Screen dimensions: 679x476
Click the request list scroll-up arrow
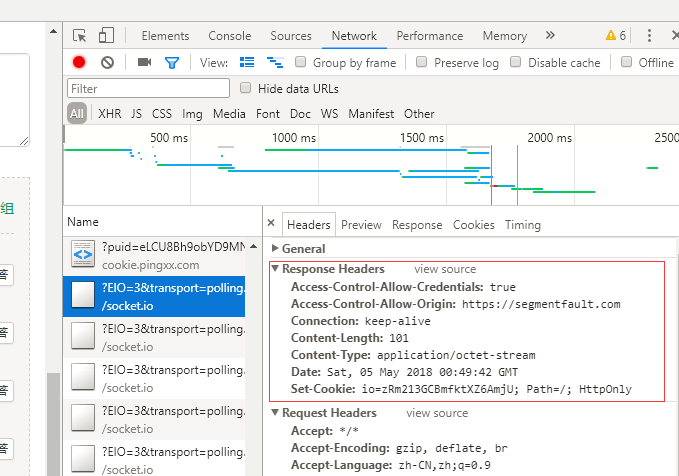(x=254, y=246)
